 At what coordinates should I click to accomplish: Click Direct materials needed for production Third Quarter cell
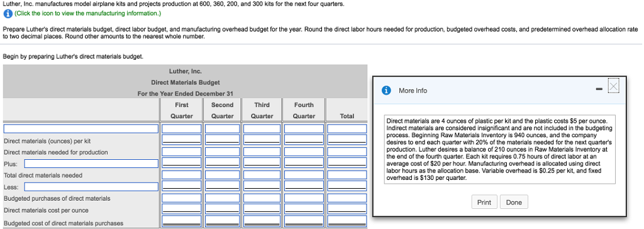(x=262, y=152)
